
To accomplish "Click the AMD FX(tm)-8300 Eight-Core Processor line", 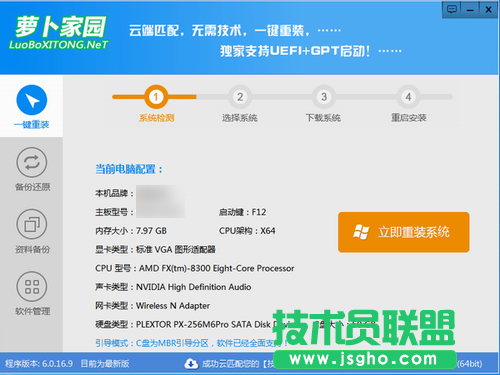I will pos(195,268).
